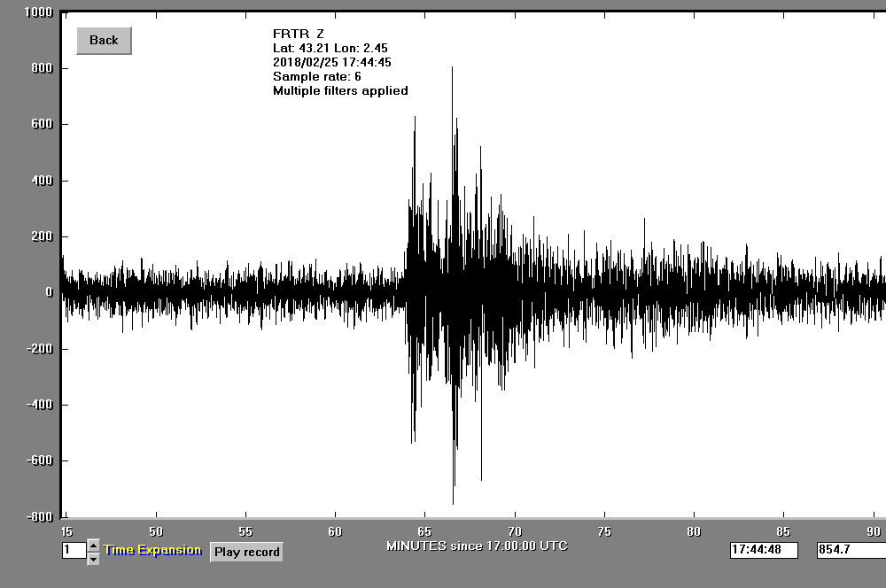The height and width of the screenshot is (588, 886).
Task: Click the MINUTES since 17:00:00 UTC label
Action: point(477,545)
